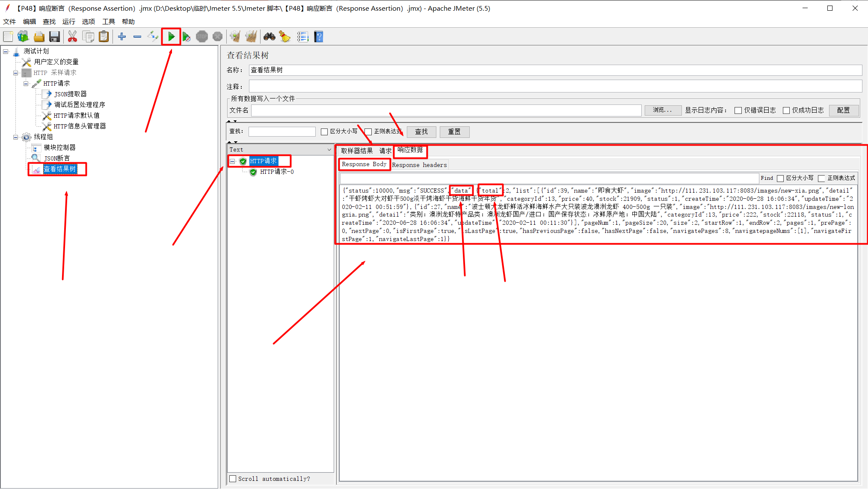Enable Scroll automatically checkbox
Viewport: 868px width, 489px height.
233,479
